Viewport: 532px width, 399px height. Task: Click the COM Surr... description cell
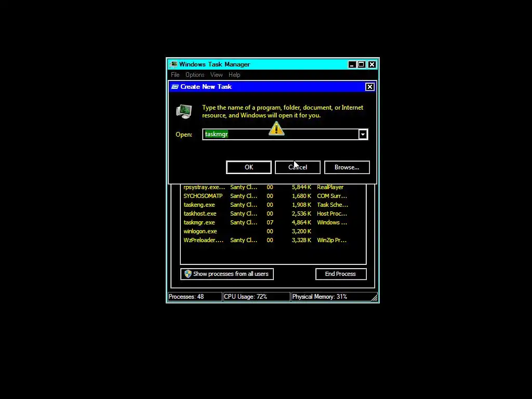pyautogui.click(x=332, y=196)
